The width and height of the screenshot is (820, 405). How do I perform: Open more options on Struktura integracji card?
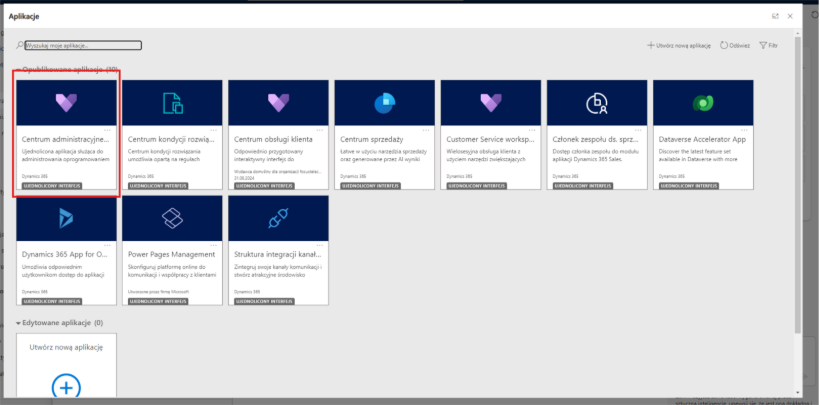tap(320, 245)
